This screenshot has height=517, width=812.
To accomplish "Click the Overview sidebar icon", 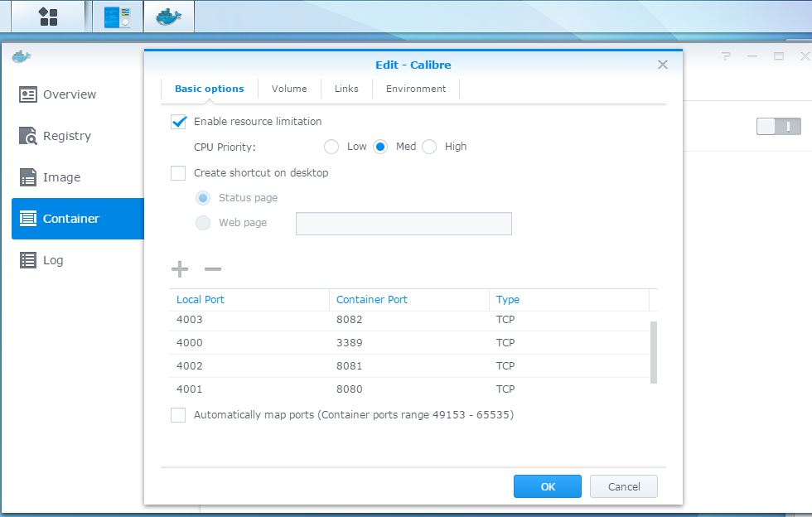I will pyautogui.click(x=28, y=94).
